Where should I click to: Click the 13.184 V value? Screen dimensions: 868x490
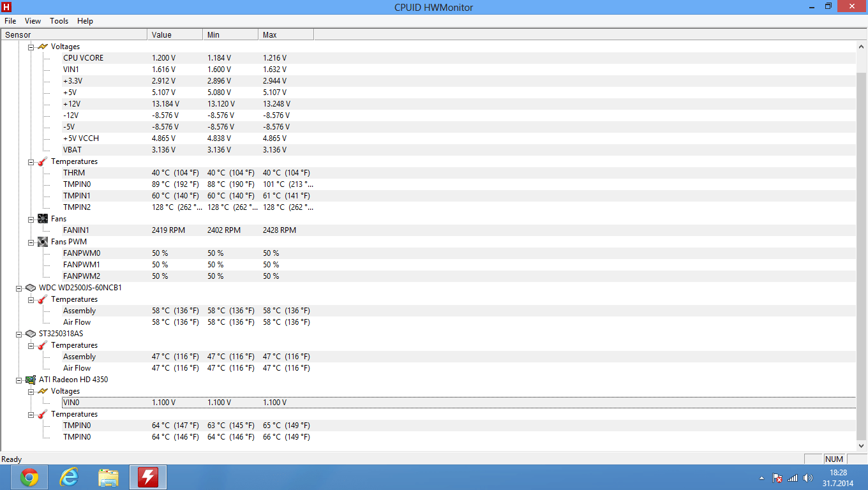[165, 104]
